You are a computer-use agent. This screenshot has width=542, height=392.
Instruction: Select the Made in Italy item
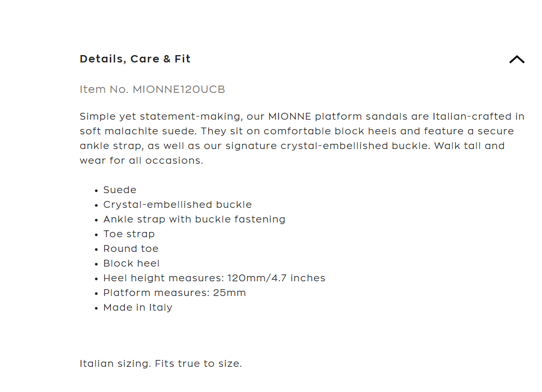coord(137,308)
